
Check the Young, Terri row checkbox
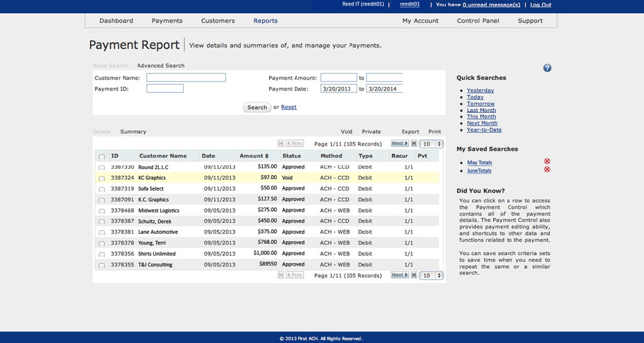point(101,244)
